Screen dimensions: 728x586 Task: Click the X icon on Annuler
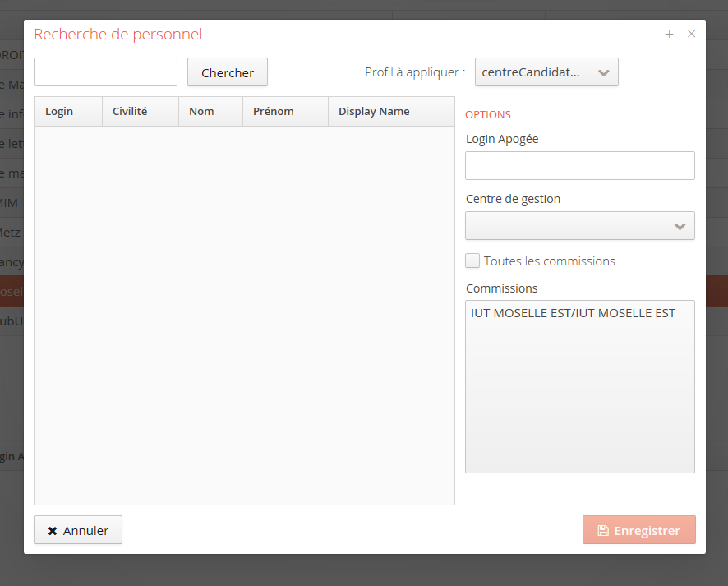tap(53, 531)
